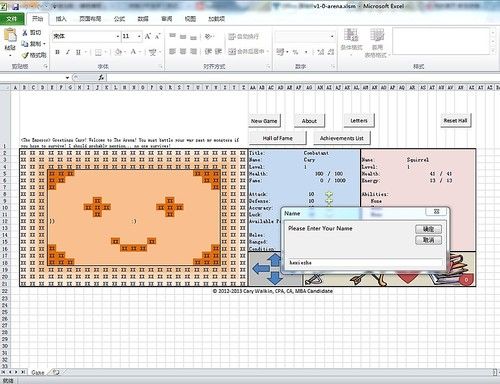Click the name input field in dialog
Screen dimensions: 500x384
click(365, 263)
